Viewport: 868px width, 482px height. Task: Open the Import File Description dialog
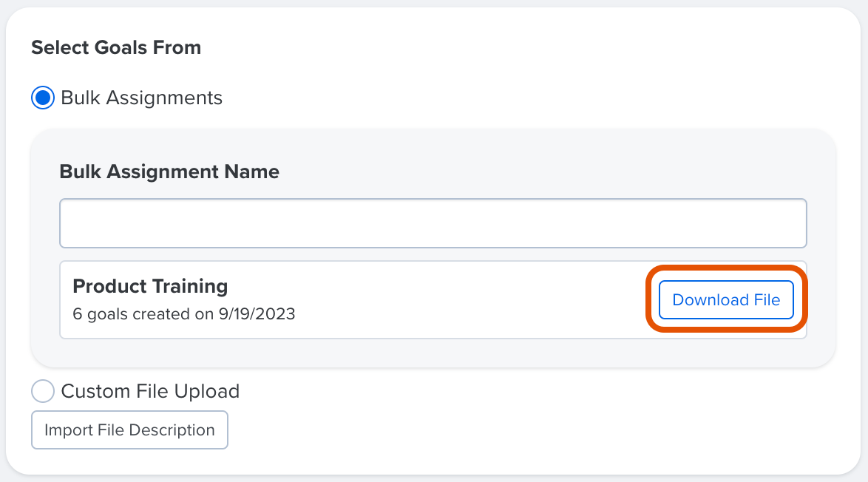tap(129, 430)
